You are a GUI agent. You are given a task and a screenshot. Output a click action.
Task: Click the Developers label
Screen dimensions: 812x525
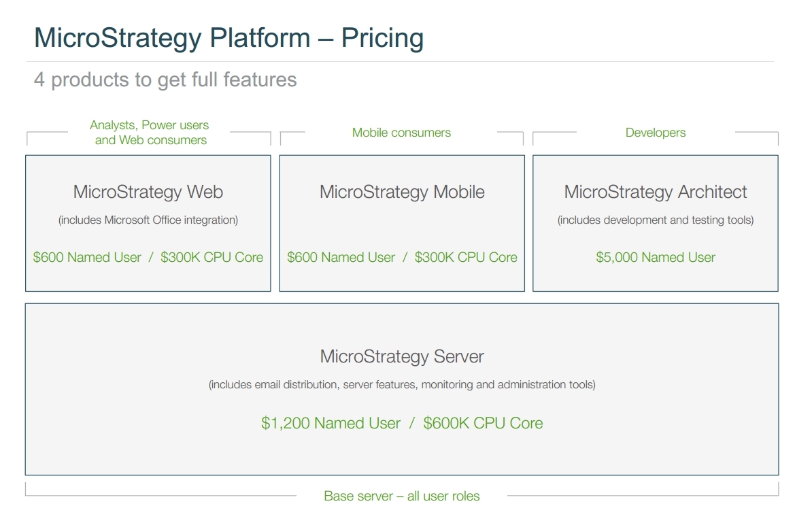[656, 133]
